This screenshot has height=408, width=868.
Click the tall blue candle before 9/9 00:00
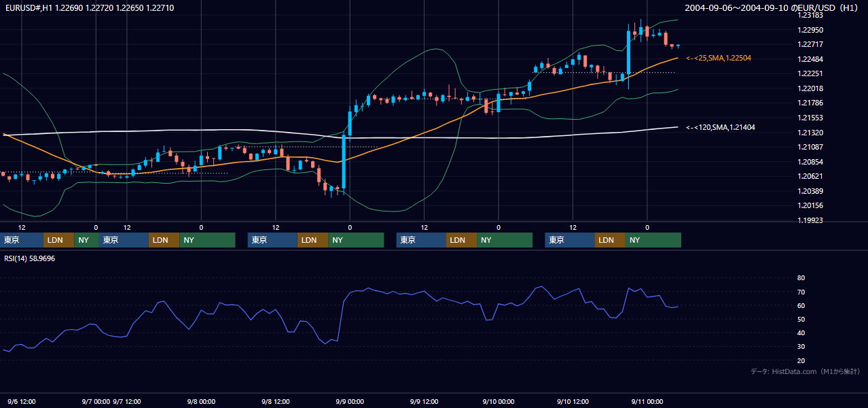coord(344,162)
